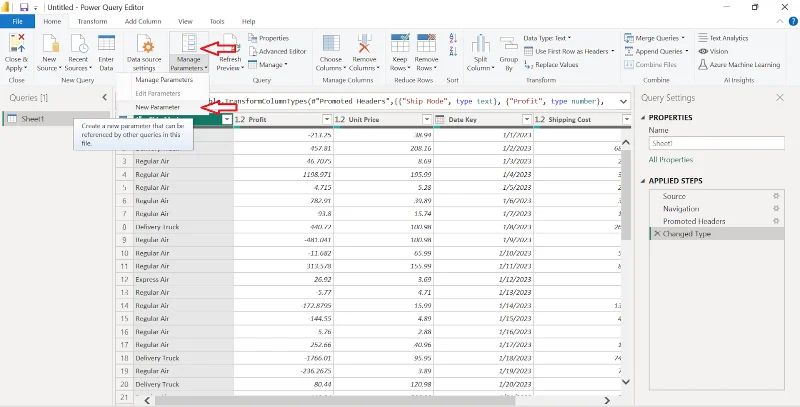Collapse the APPLIED STEPS section
This screenshot has height=407, width=800.
[643, 181]
